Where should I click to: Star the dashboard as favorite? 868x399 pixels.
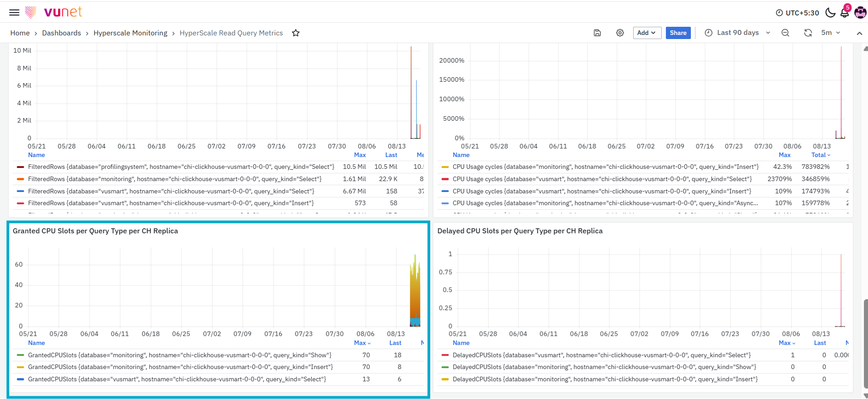coord(296,33)
